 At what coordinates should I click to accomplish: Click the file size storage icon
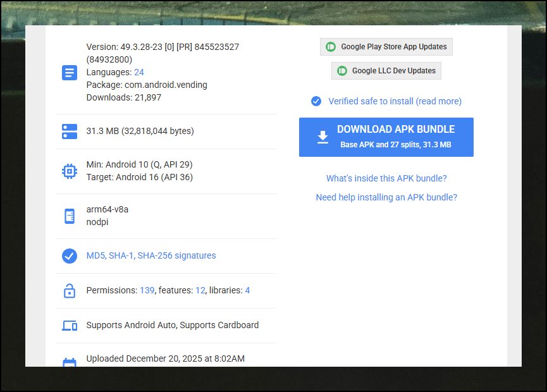[x=70, y=132]
